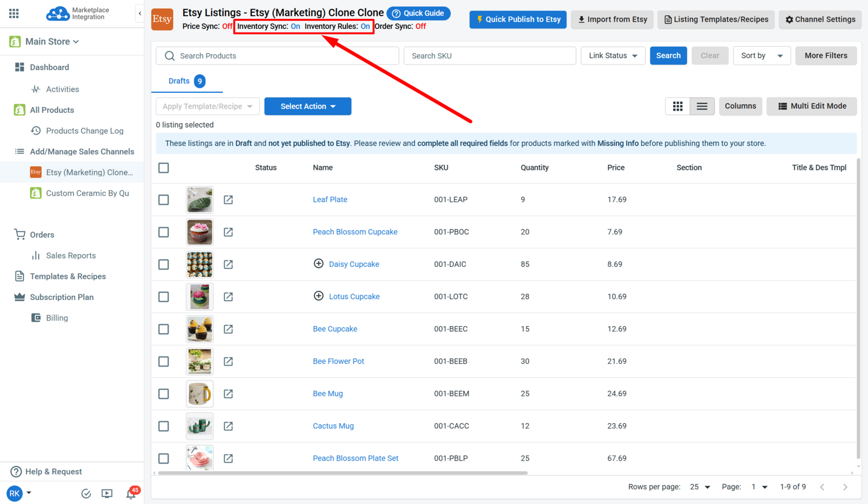
Task: Open external link icon for Cactus Mug
Action: (228, 426)
